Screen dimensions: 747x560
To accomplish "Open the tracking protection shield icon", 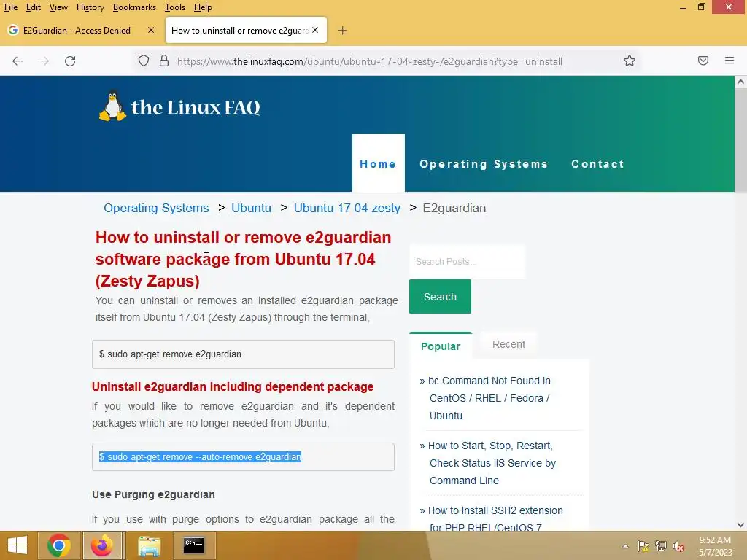I will (144, 61).
